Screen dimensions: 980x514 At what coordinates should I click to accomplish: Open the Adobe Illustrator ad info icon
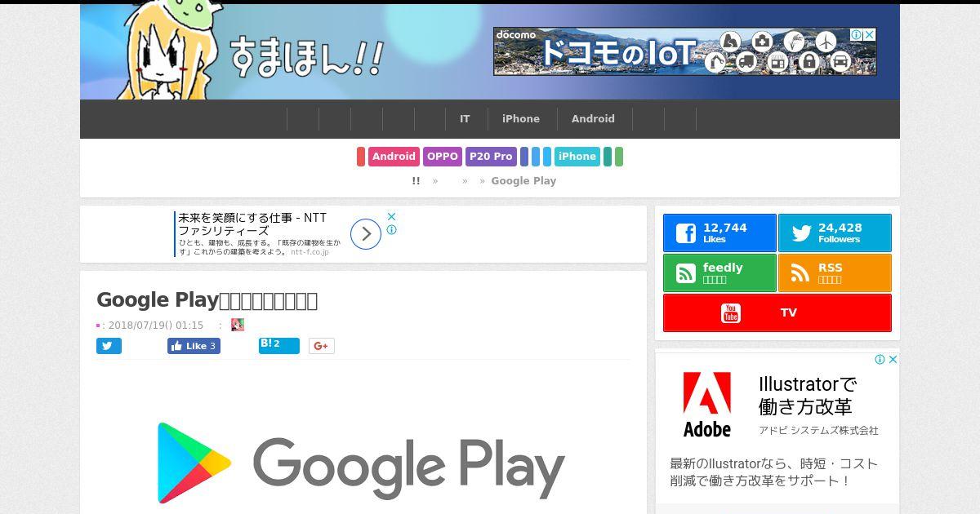click(880, 359)
